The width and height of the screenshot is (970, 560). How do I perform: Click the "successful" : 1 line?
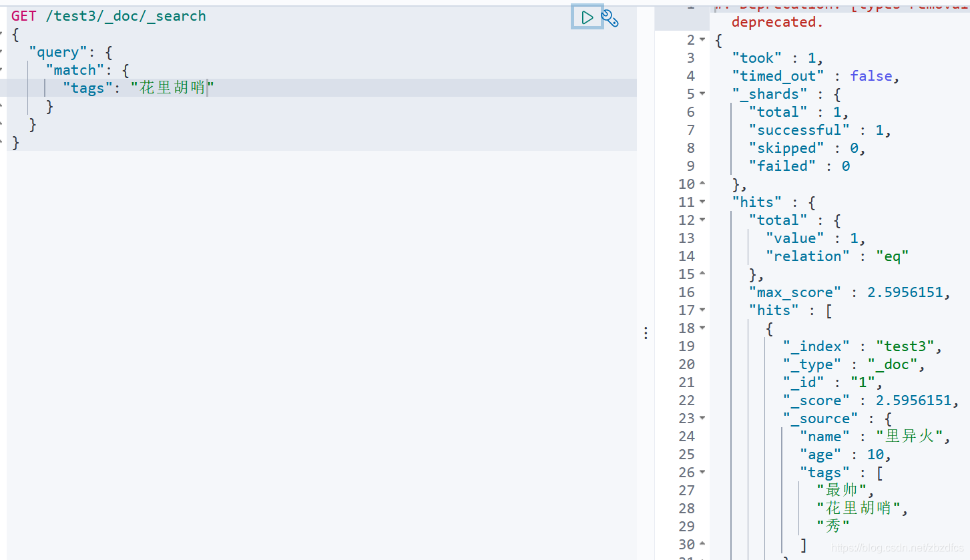pyautogui.click(x=820, y=130)
